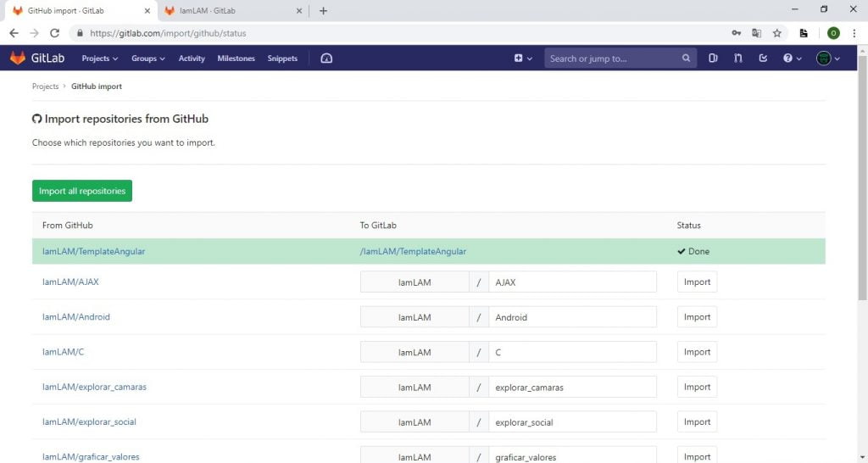Open the issues icon in navbar

coord(713,59)
